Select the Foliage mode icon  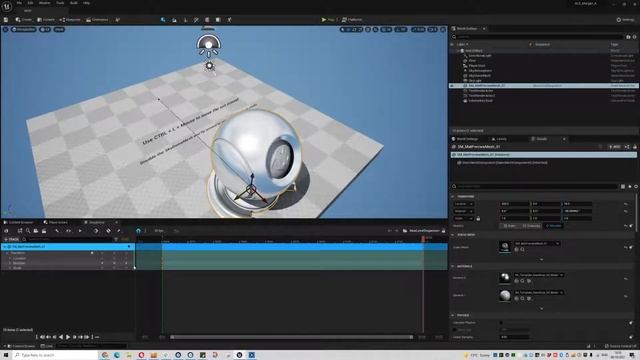(x=185, y=20)
